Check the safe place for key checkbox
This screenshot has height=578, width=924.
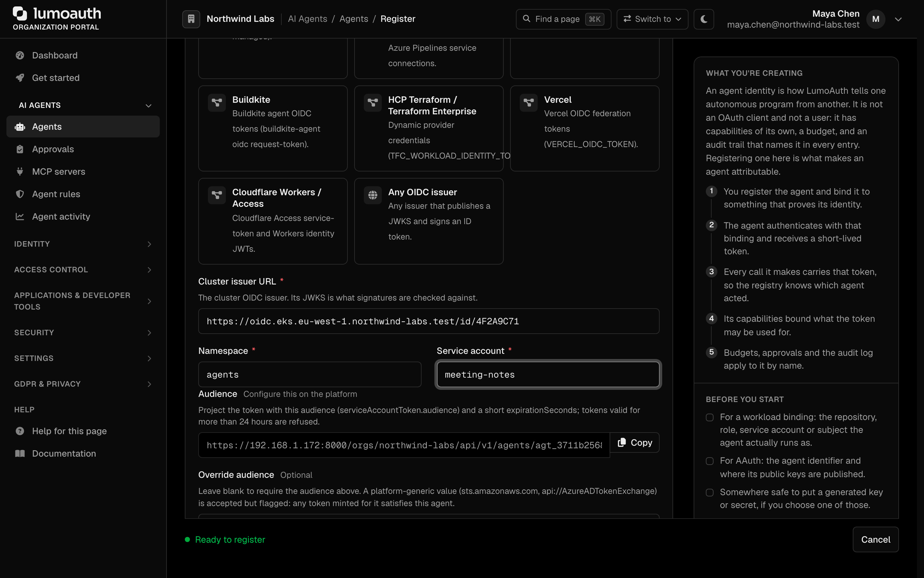pos(710,492)
